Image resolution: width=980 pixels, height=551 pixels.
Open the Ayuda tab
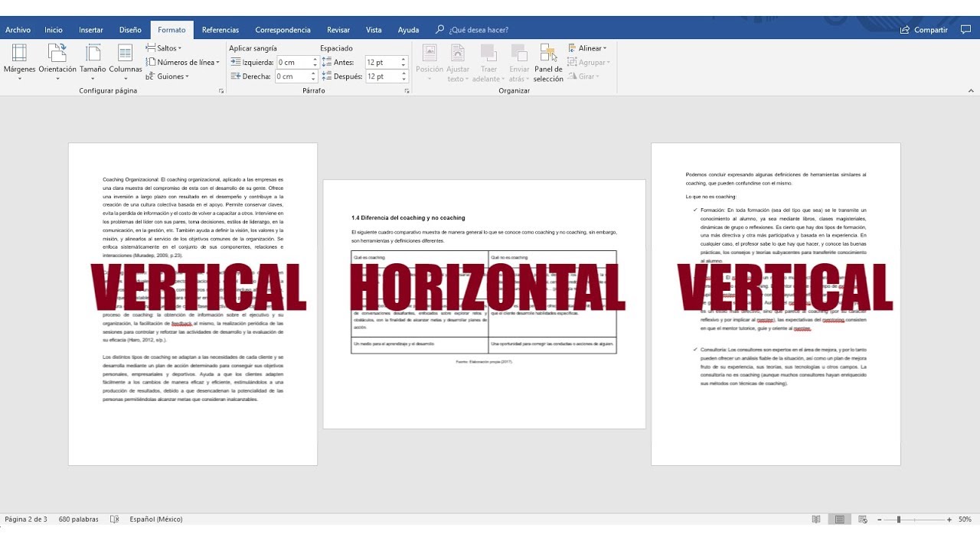coord(408,30)
